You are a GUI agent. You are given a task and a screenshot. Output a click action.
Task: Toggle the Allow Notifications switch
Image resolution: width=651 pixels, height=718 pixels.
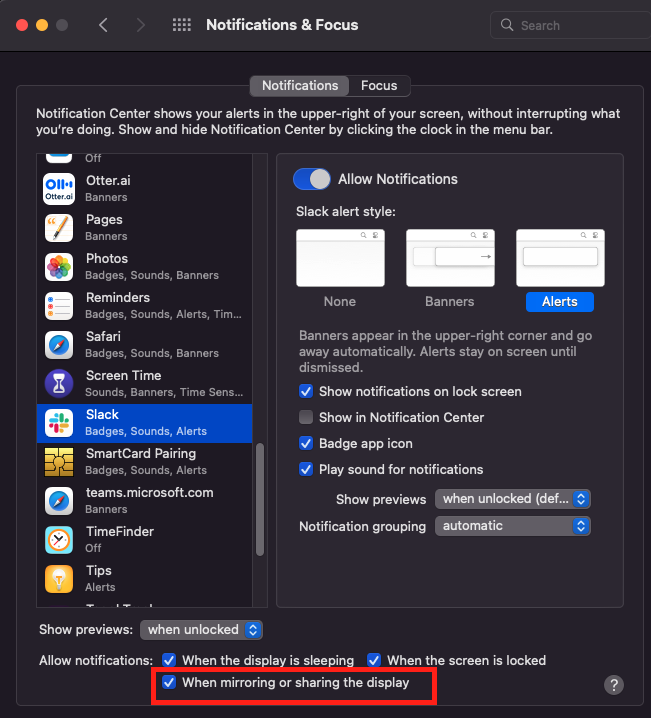pos(312,179)
